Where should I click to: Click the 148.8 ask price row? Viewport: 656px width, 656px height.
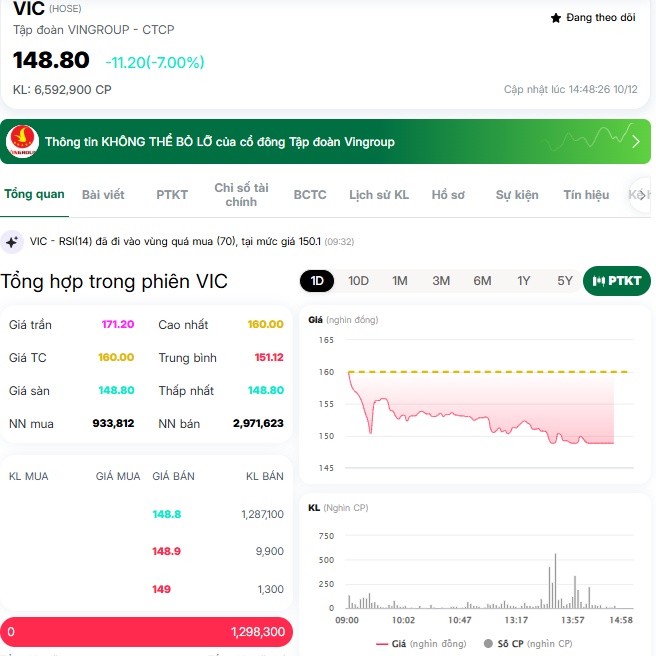point(167,514)
